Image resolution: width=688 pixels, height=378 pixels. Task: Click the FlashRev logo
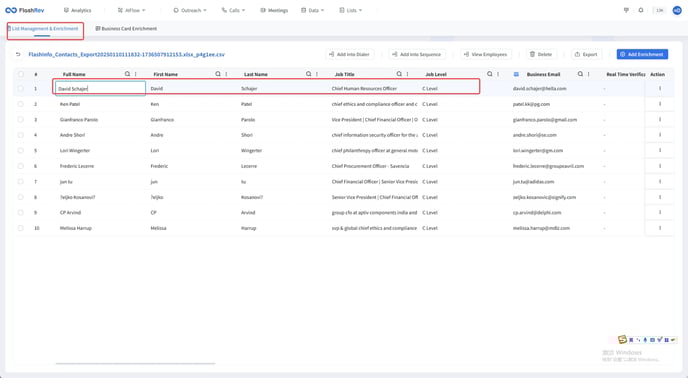tap(25, 10)
